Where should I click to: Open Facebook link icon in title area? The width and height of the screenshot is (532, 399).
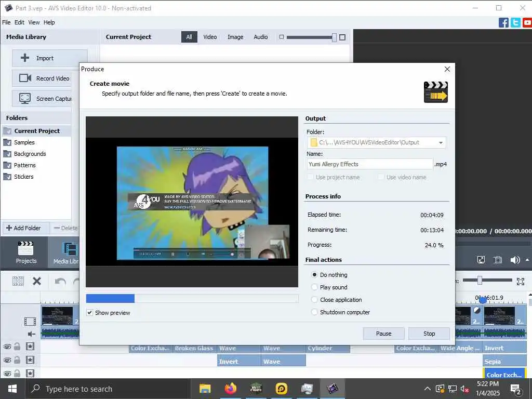tap(503, 23)
